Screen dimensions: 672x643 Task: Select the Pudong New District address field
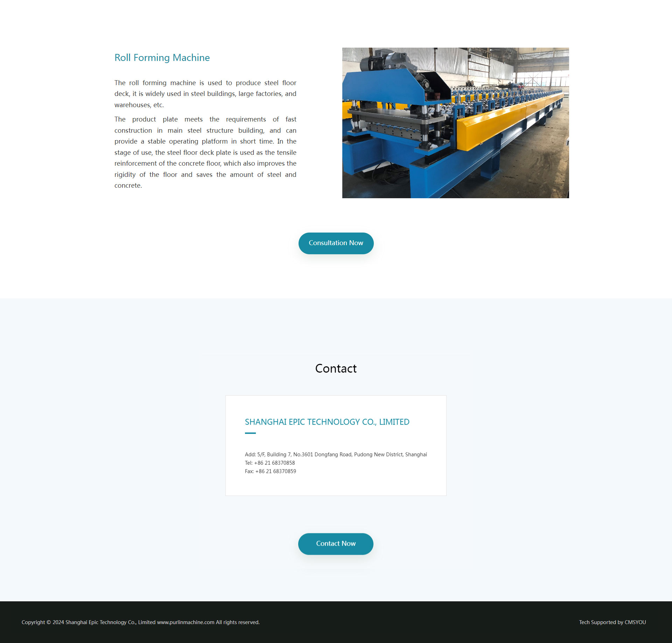pos(335,455)
